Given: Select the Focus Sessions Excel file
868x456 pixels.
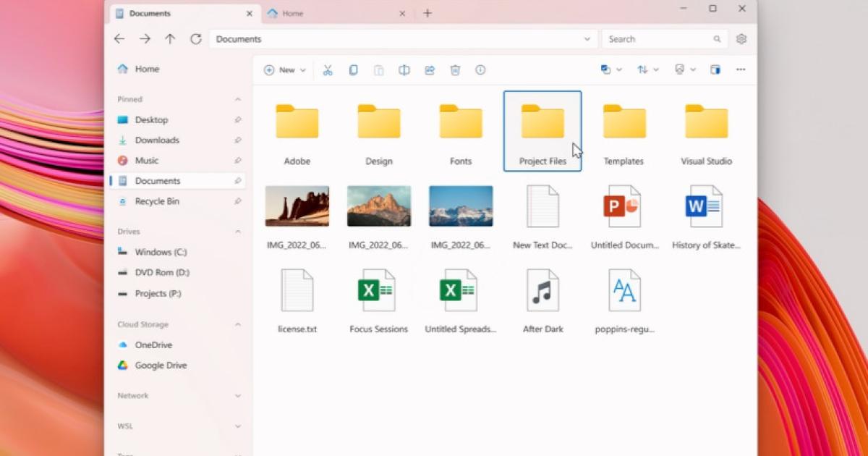Looking at the screenshot, I should [x=379, y=300].
